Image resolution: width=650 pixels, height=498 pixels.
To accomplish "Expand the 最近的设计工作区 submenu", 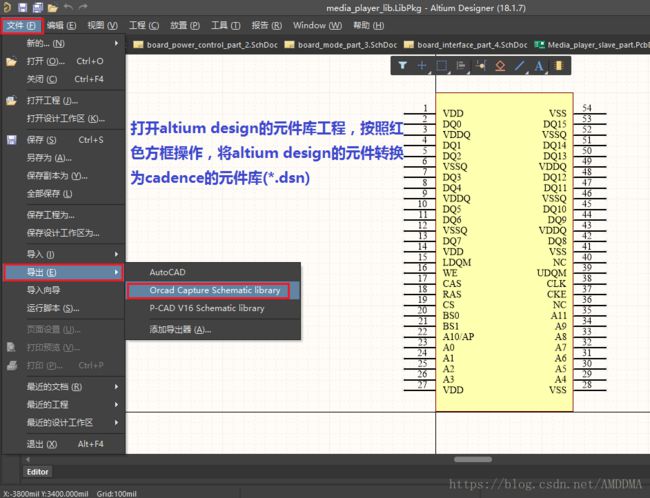I will click(63, 423).
